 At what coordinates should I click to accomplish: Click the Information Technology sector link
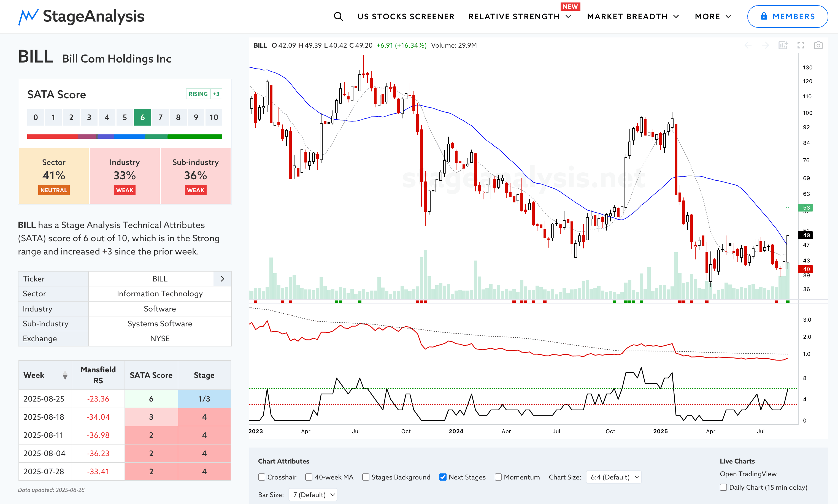tap(160, 294)
